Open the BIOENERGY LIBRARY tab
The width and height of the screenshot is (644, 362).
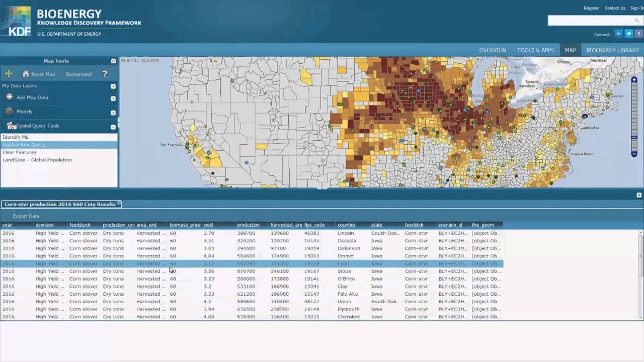[x=612, y=50]
